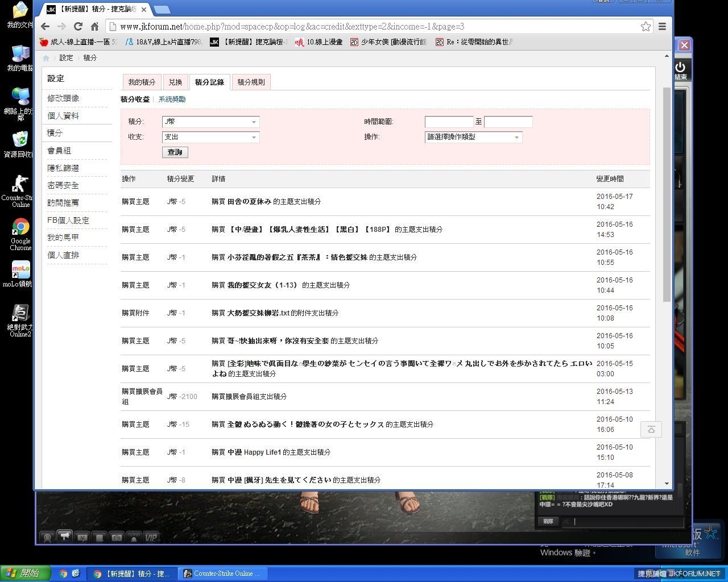Screen dimensions: 728x582
Task: Click the -2100 J幣 value cell
Action: point(182,397)
